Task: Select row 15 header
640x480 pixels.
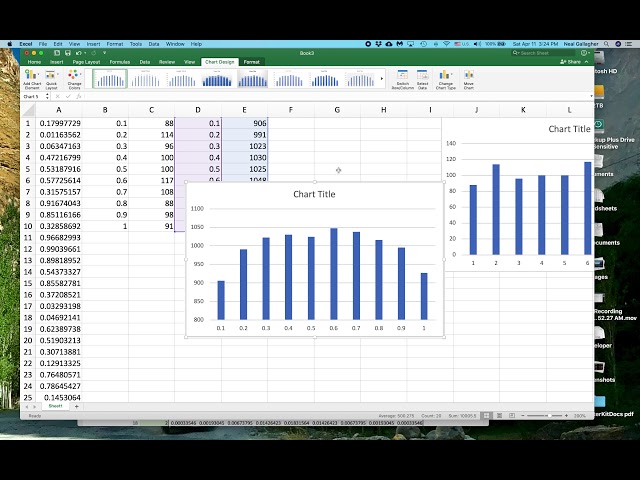Action: 28,283
